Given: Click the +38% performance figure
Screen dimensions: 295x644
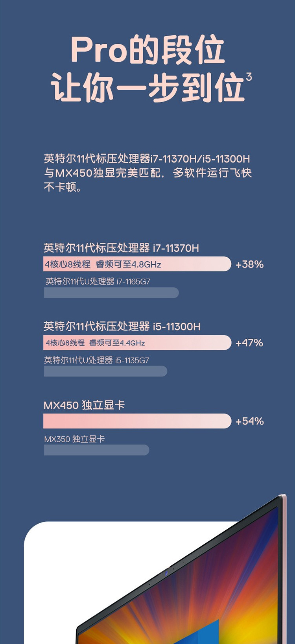Looking at the screenshot, I should [249, 264].
